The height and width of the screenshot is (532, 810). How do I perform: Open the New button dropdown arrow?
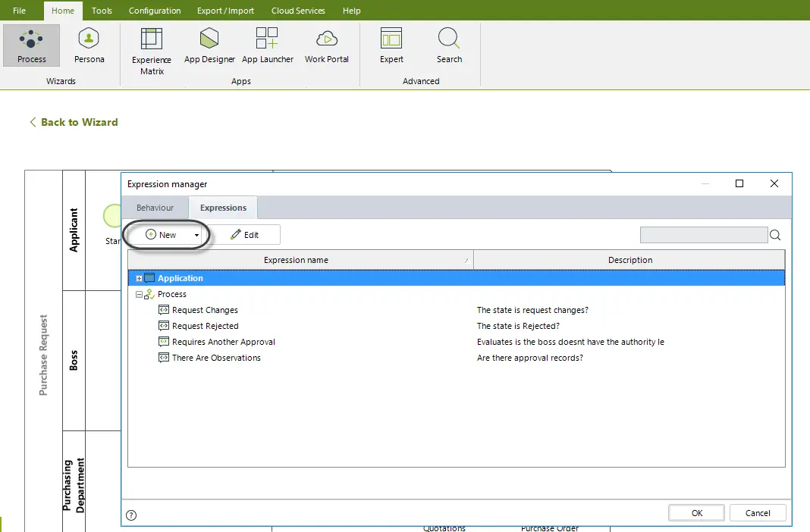click(197, 235)
